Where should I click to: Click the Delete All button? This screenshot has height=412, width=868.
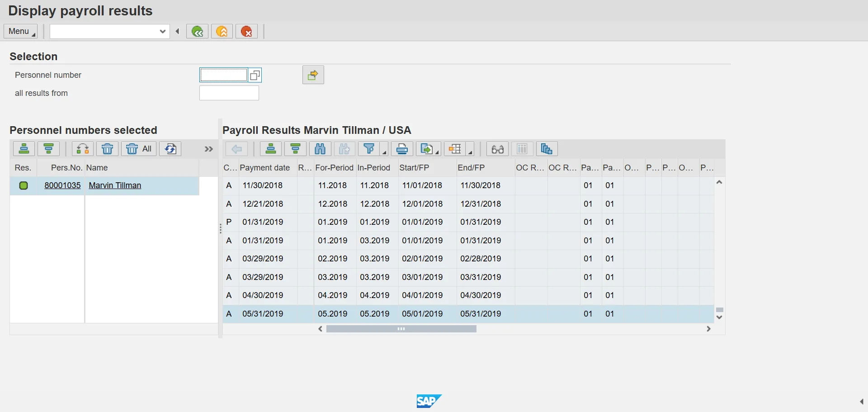139,149
